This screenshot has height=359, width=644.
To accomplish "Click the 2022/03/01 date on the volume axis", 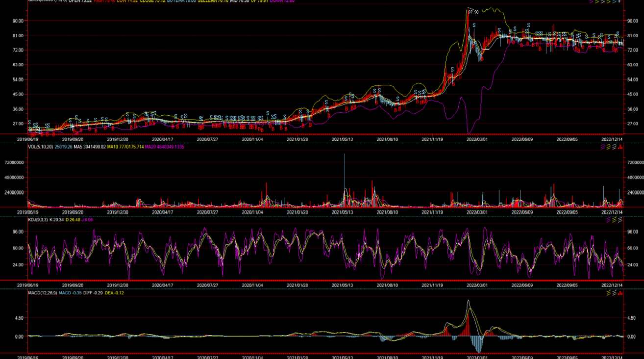I will [477, 212].
